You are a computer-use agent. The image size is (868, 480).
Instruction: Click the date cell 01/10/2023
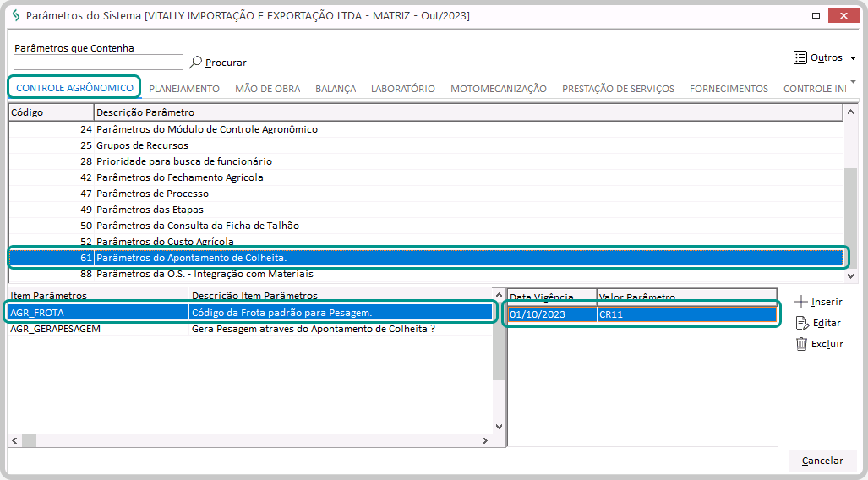553,314
